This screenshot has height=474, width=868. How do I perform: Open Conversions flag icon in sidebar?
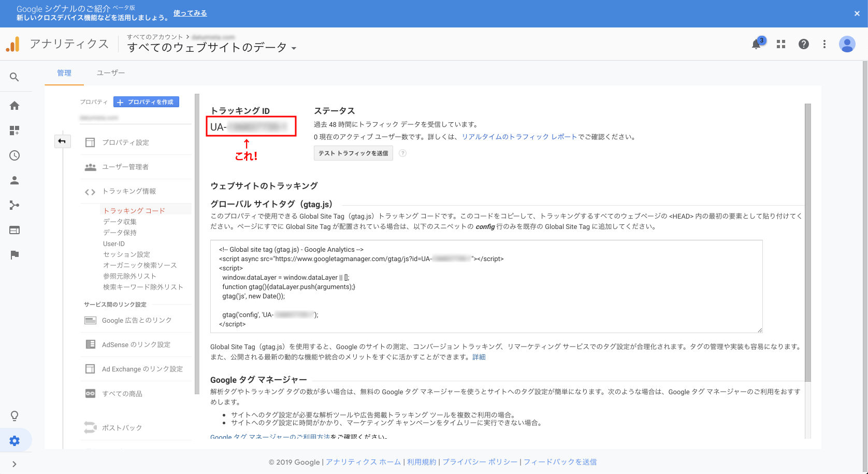point(15,255)
